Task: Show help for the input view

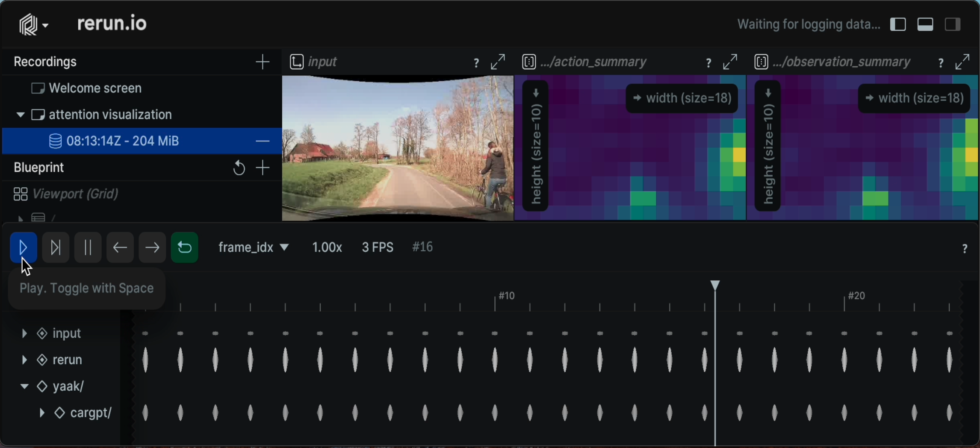Action: point(476,63)
